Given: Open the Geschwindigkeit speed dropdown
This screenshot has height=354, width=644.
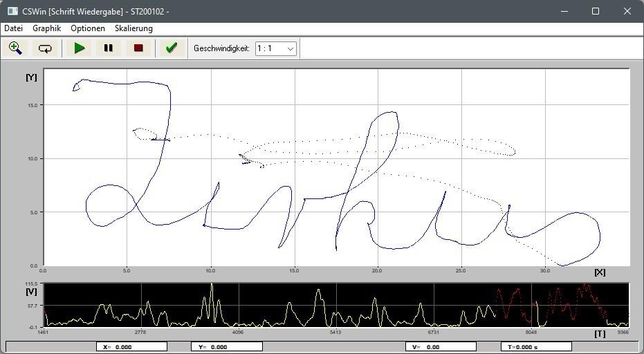Looking at the screenshot, I should pos(275,48).
